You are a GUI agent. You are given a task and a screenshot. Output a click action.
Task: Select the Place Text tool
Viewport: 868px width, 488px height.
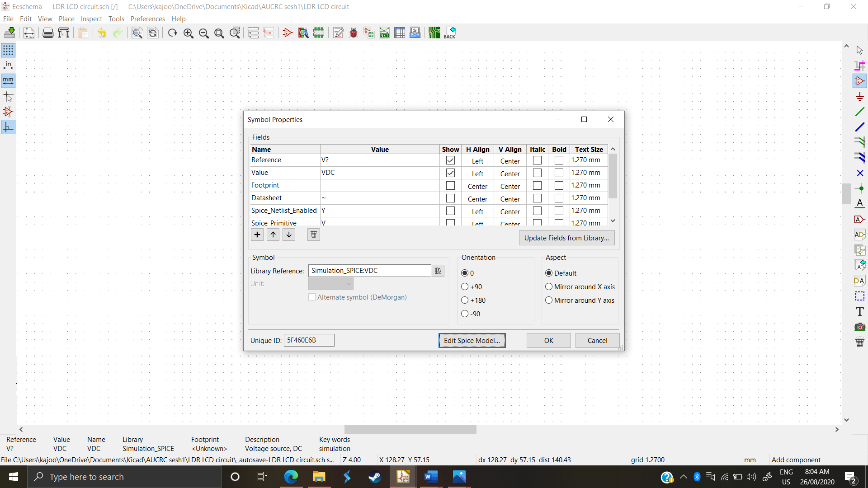tap(860, 311)
